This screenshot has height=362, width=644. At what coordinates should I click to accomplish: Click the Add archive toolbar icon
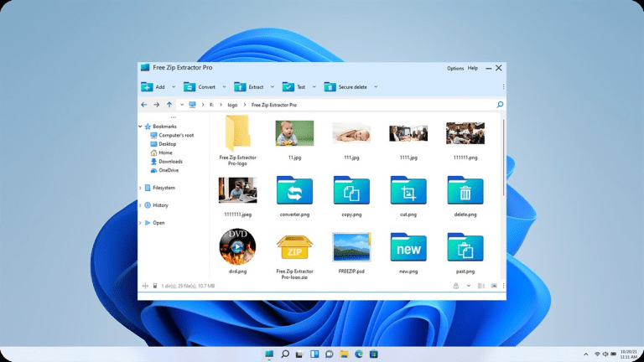(x=147, y=86)
